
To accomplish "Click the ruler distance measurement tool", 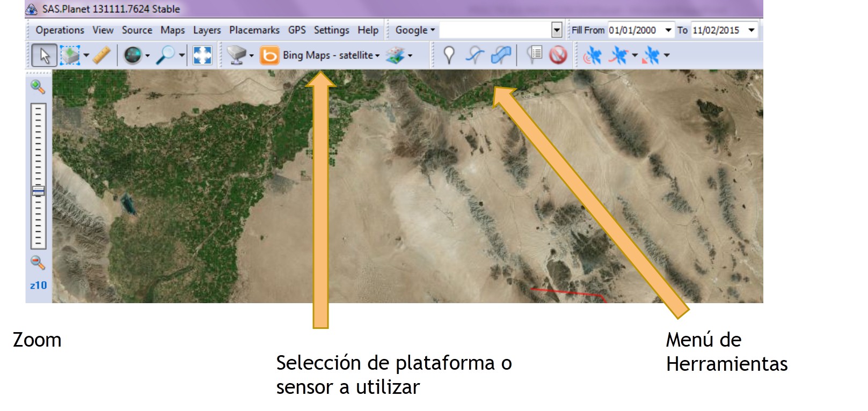I will (x=101, y=55).
